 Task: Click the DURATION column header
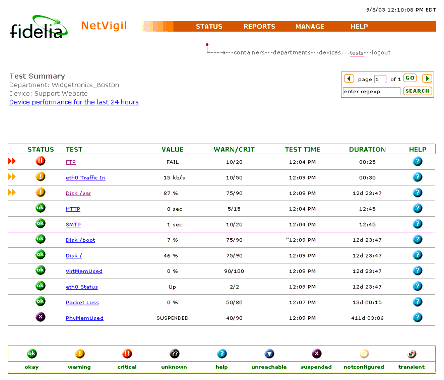(367, 149)
